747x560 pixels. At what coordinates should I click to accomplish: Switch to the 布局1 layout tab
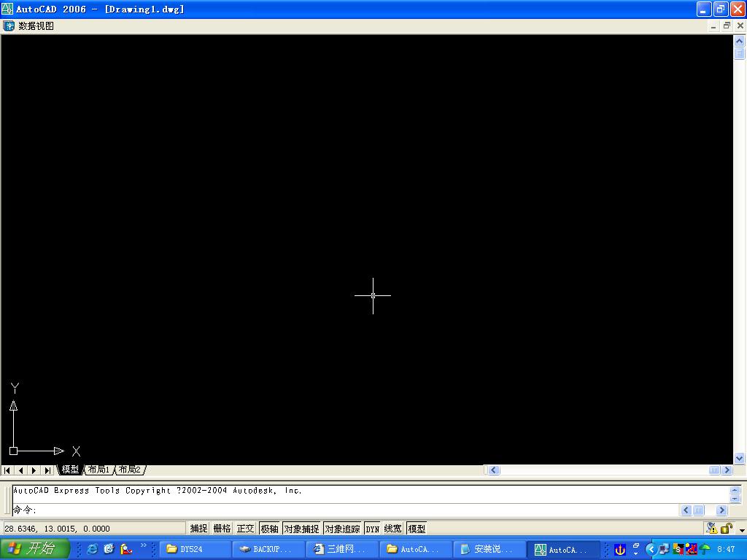98,470
